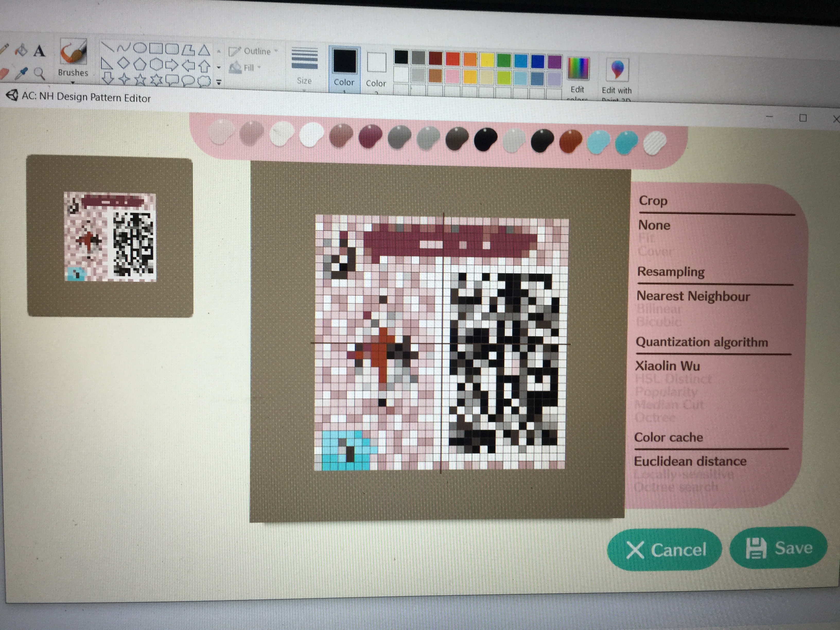This screenshot has width=840, height=630.
Task: Open the shape Outline dropdown
Action: (x=253, y=51)
